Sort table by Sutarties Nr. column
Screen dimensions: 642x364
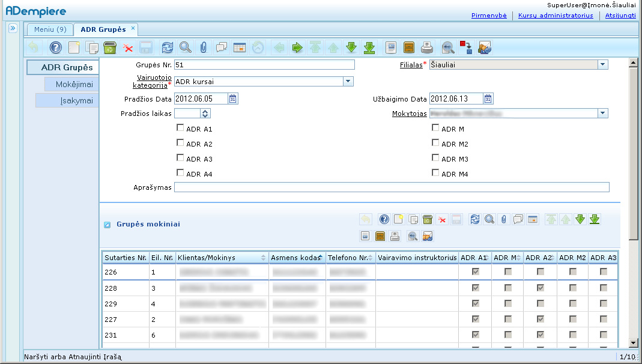pos(126,258)
